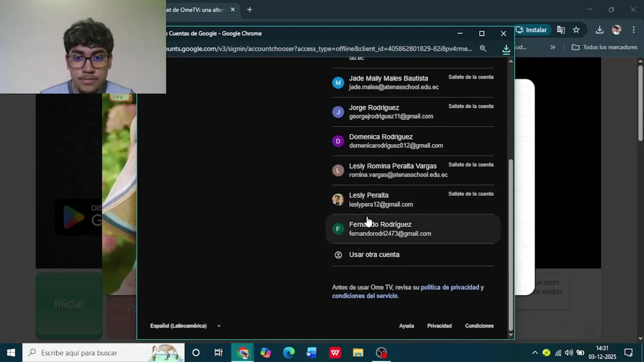Image resolution: width=644 pixels, height=362 pixels.
Task: Click the Lesly Peralta profile photo
Action: pos(338,200)
